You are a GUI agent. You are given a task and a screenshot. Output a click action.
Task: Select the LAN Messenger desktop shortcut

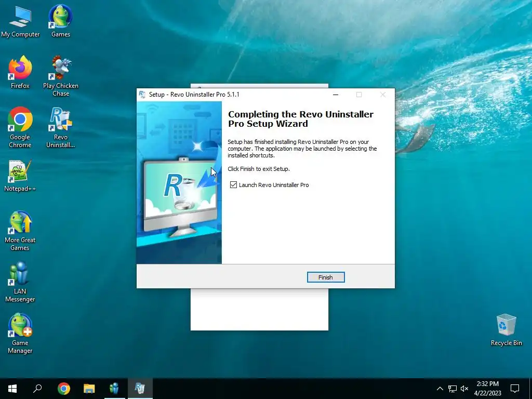click(x=20, y=282)
